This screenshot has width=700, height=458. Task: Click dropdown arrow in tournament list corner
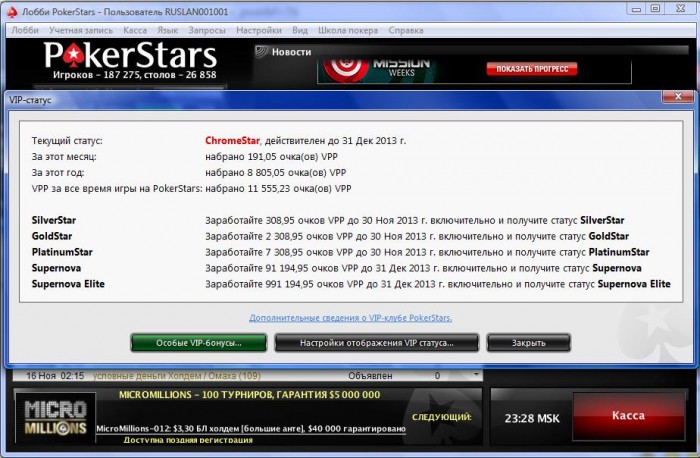[476, 374]
